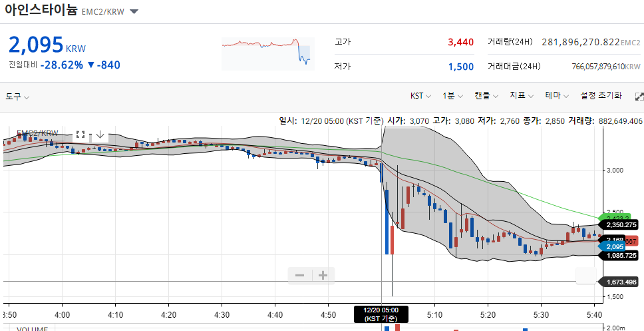Open the EMC2/KRW market selector arrow

pyautogui.click(x=134, y=11)
